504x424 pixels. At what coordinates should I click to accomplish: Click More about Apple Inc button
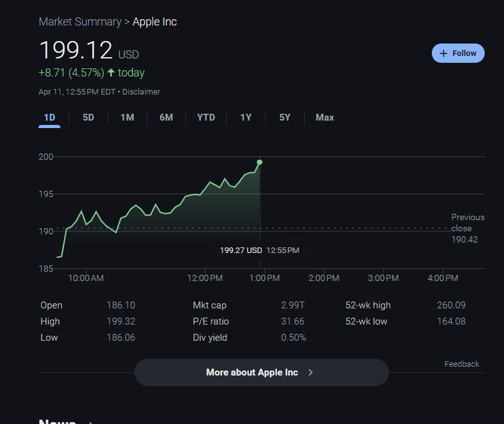pyautogui.click(x=261, y=372)
